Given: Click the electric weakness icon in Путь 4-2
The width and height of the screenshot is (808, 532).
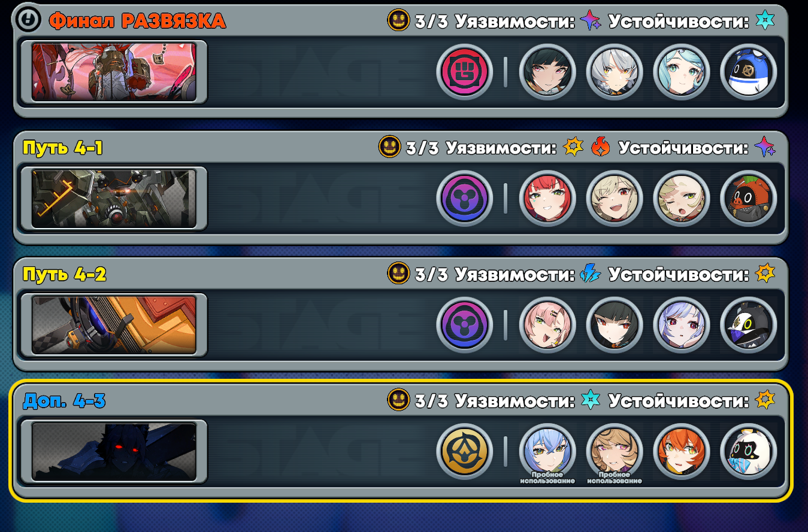Looking at the screenshot, I should (591, 274).
